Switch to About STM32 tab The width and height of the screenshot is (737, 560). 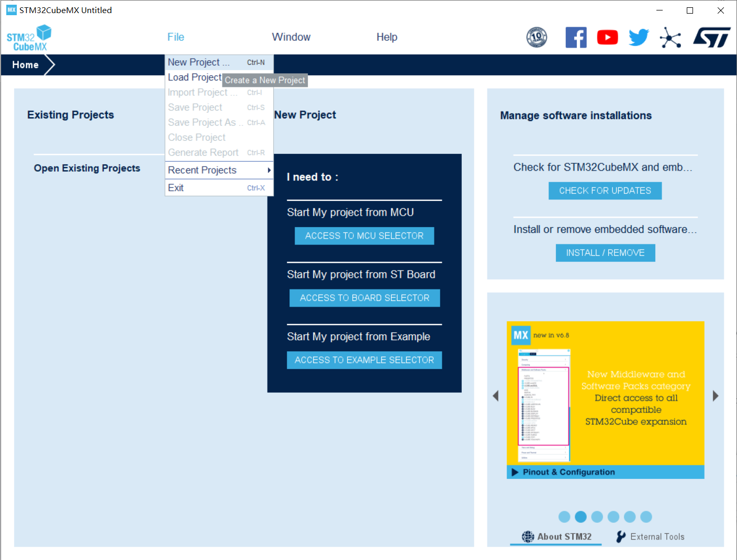pos(556,536)
